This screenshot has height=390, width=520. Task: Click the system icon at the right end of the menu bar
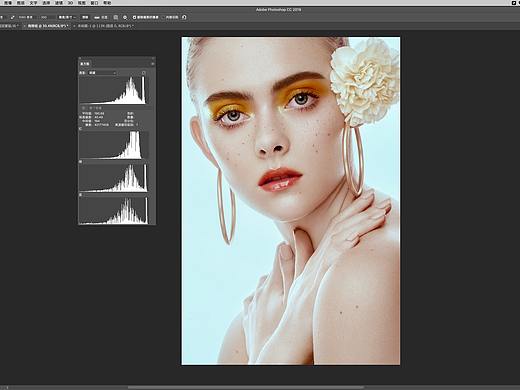tap(514, 3)
